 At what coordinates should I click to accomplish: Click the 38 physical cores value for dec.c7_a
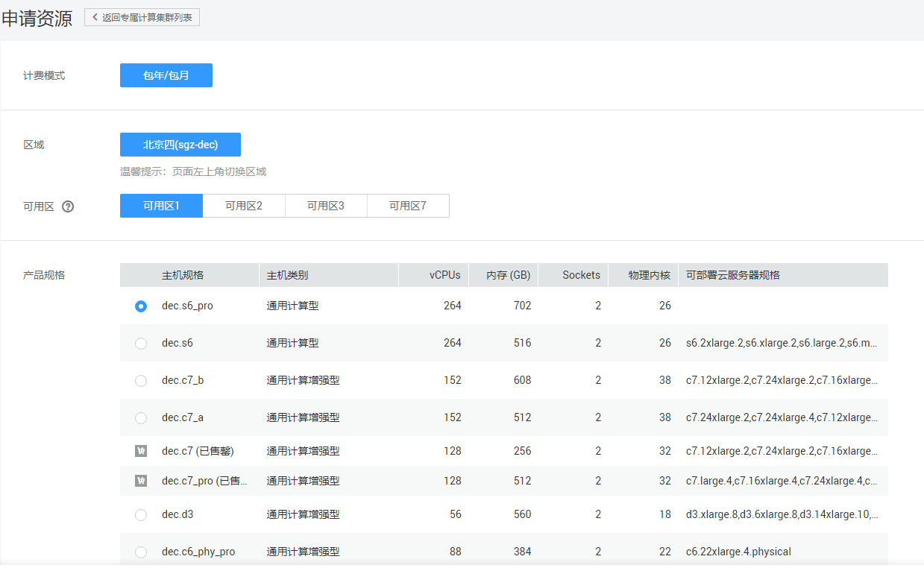pos(665,417)
